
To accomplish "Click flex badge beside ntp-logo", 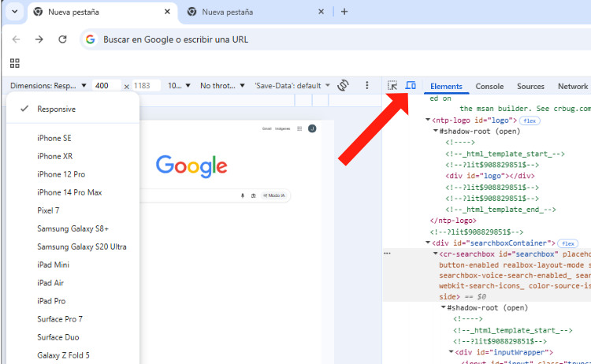I will point(530,121).
